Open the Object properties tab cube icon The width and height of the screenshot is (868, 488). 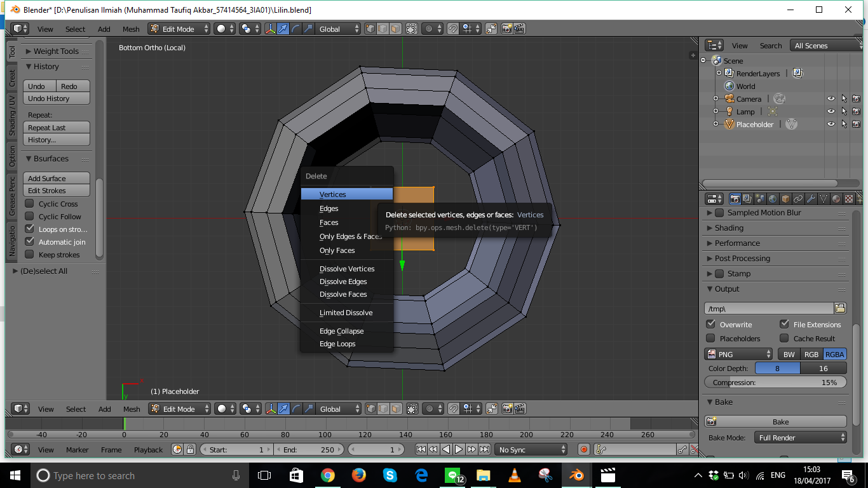(x=785, y=199)
